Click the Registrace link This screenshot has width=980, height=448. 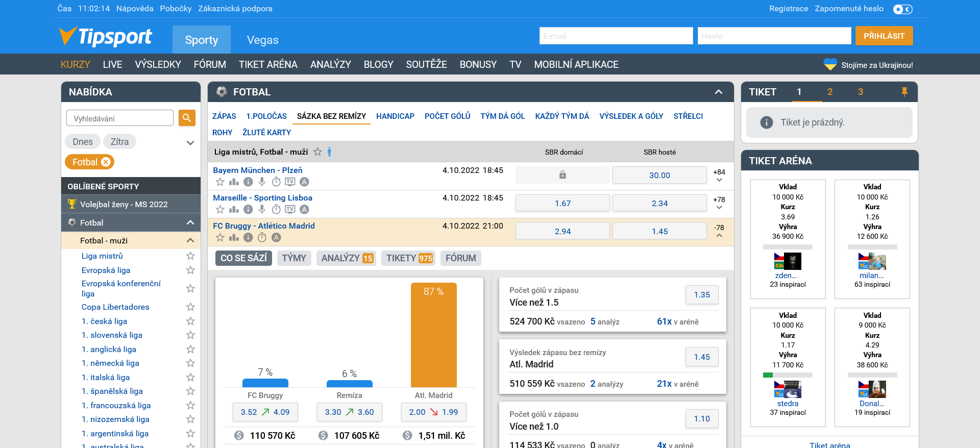pyautogui.click(x=789, y=9)
